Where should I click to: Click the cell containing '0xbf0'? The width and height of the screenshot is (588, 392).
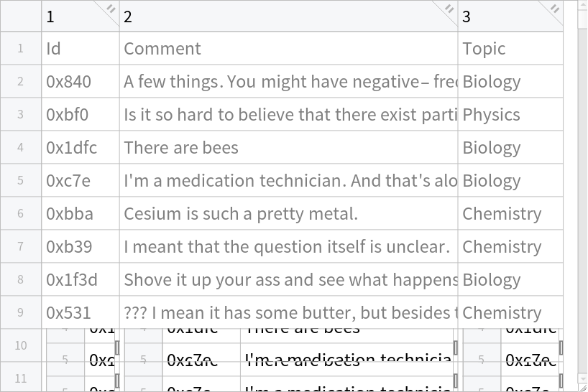[x=81, y=115]
